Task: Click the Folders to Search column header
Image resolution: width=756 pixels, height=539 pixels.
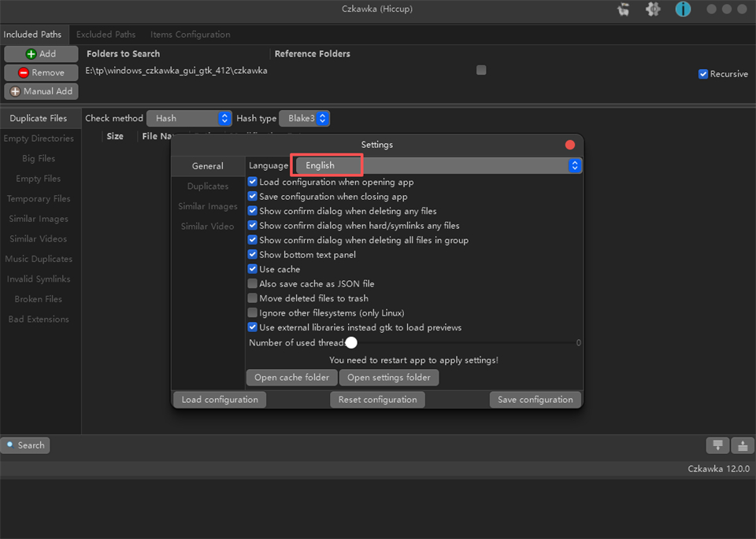Action: click(123, 54)
